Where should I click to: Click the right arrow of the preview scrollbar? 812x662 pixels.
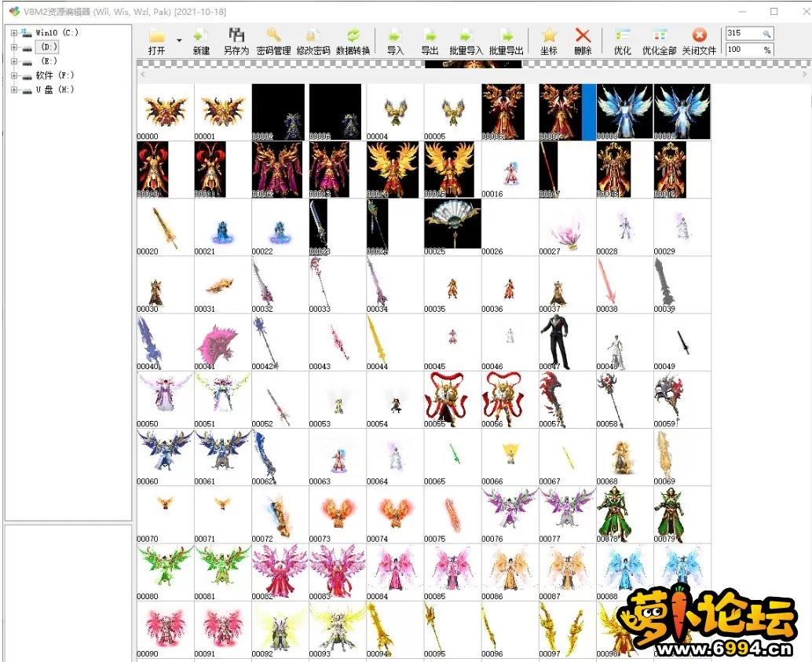coord(804,75)
